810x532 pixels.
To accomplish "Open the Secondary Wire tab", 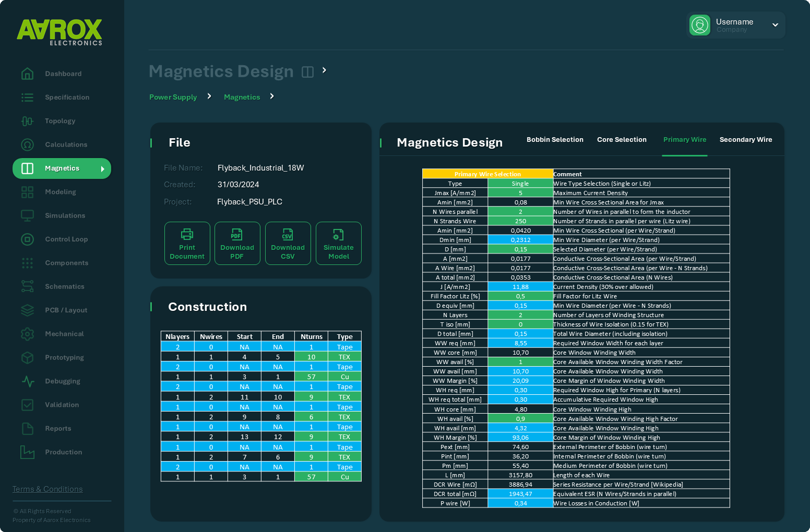I will click(x=745, y=139).
